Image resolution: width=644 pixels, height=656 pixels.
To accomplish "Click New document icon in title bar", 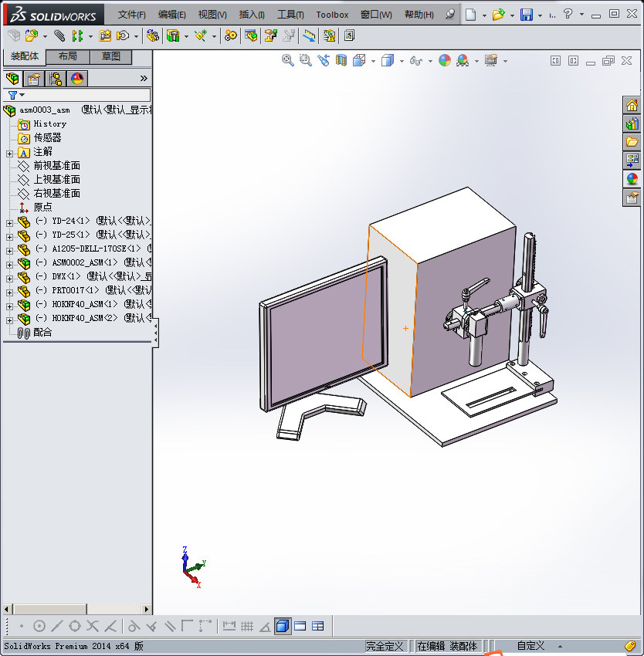I will coord(471,15).
